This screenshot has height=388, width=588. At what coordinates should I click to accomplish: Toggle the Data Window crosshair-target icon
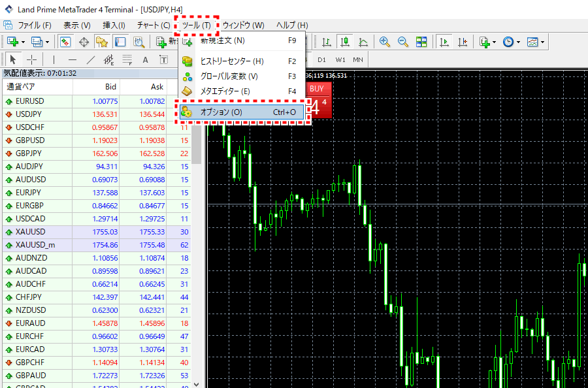(84, 42)
